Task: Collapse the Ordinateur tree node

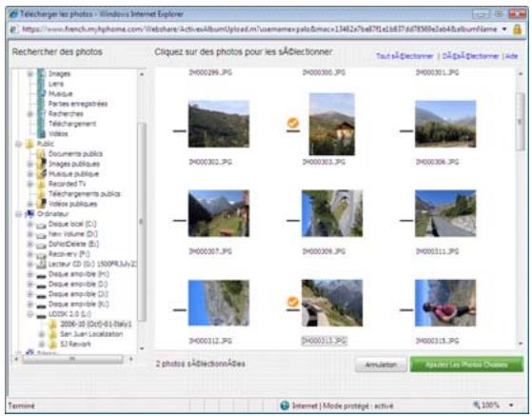Action: pyautogui.click(x=19, y=214)
